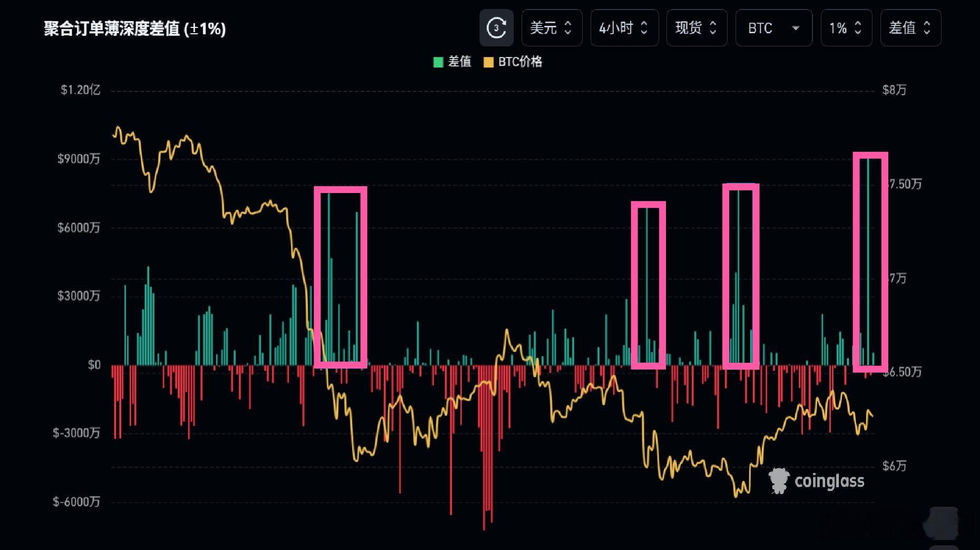The image size is (980, 550).
Task: Open the 美元 currency dropdown
Action: point(552,28)
